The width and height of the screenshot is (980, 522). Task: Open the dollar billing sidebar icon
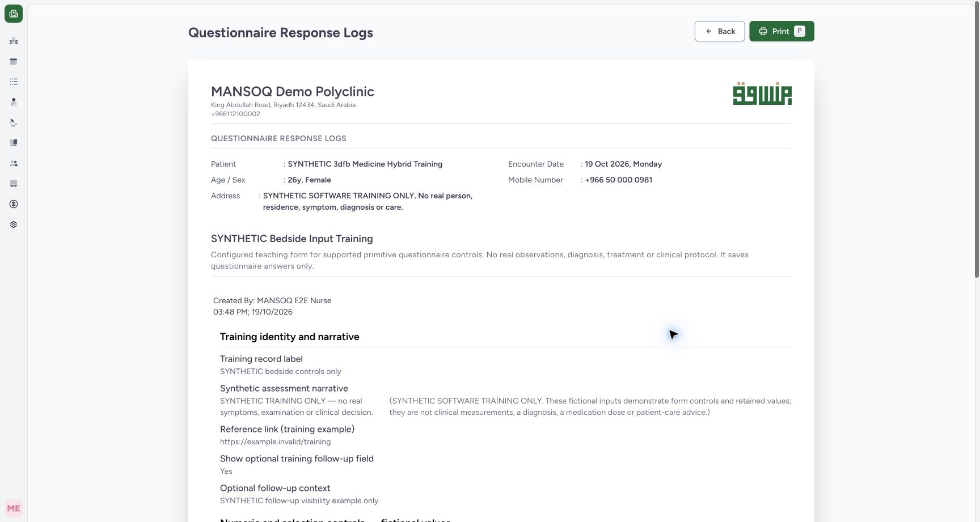coord(14,204)
